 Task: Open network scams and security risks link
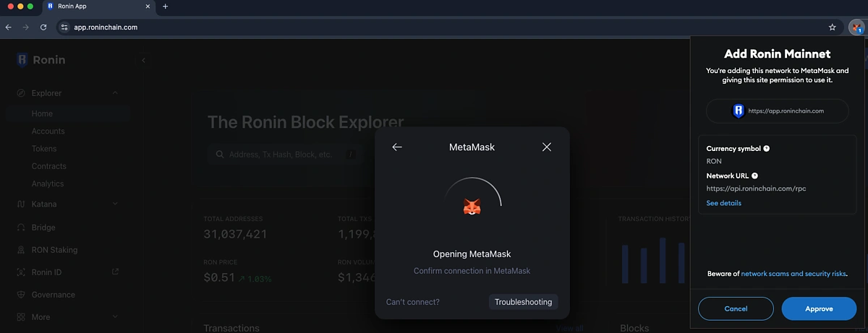click(793, 274)
